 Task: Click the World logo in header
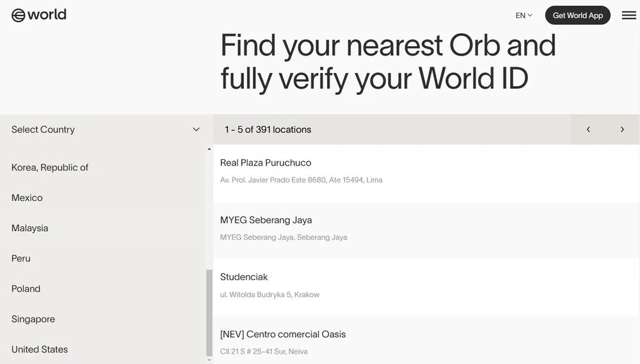pyautogui.click(x=39, y=15)
